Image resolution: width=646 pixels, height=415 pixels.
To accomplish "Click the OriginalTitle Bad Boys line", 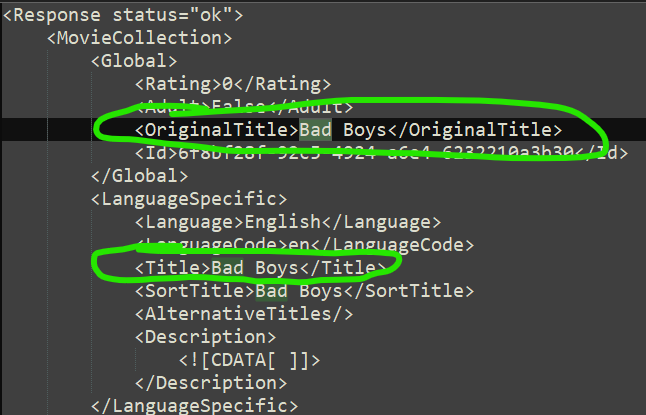I will click(349, 130).
